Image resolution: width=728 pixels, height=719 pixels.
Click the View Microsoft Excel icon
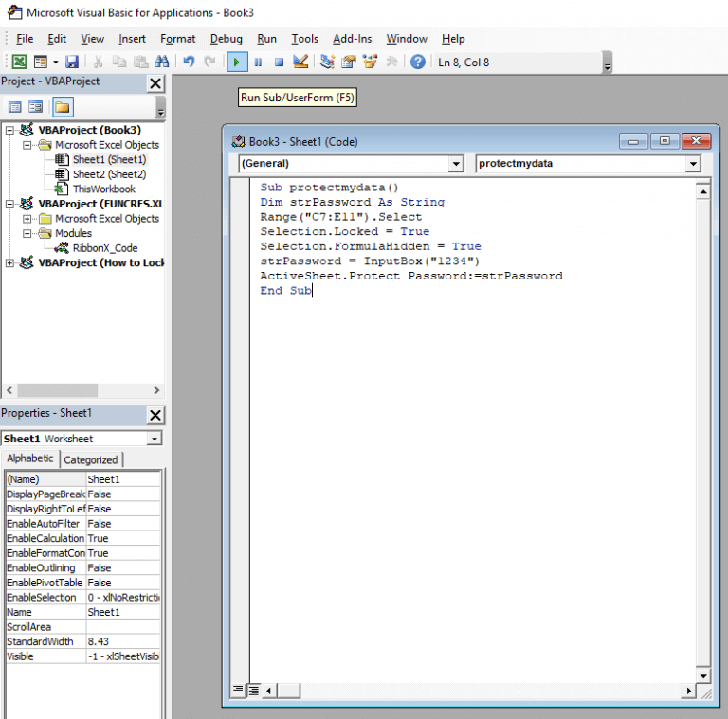18,63
